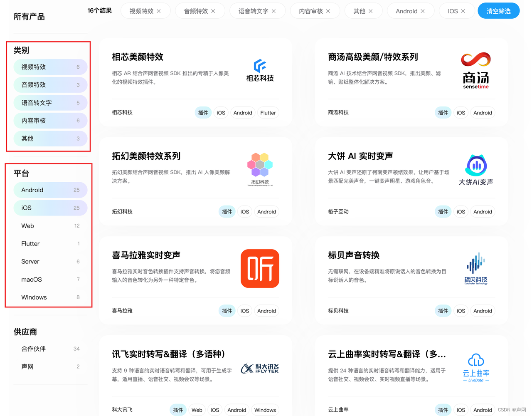532x416 pixels.
Task: Open 云上曲率实时转写&翻译 product title
Action: click(387, 354)
